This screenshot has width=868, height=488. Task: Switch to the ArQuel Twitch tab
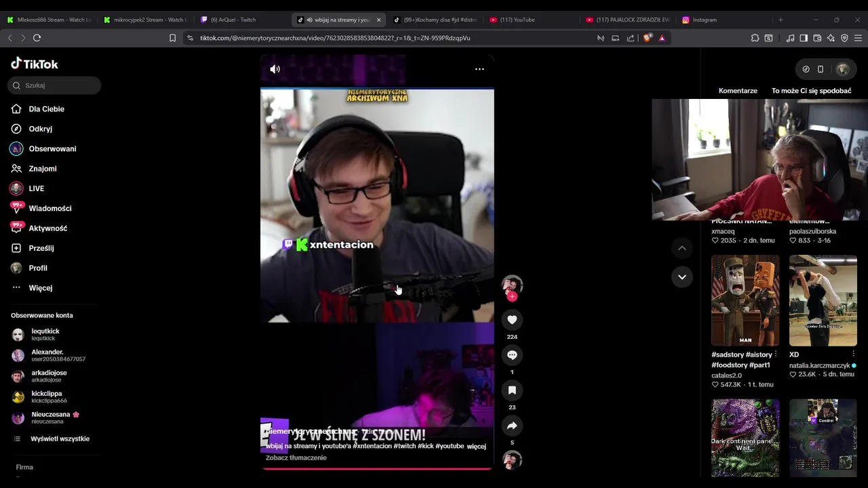pos(241,20)
